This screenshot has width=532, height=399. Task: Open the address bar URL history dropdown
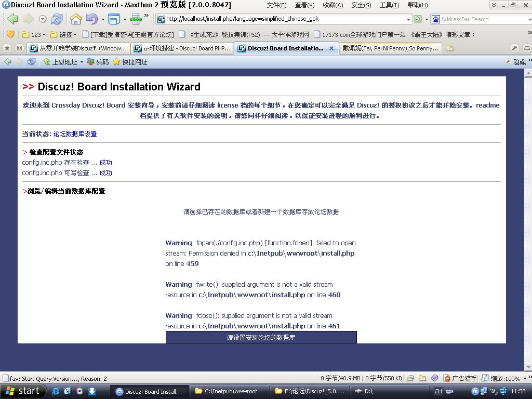pos(408,19)
